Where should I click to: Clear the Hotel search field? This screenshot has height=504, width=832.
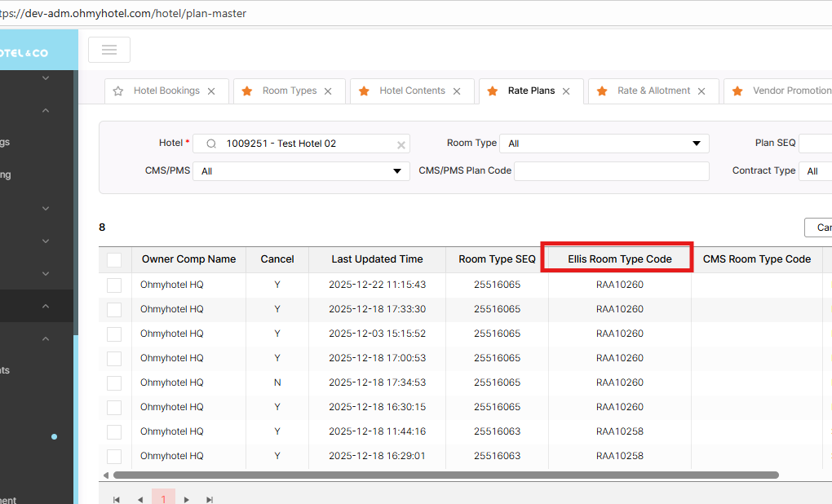coord(401,144)
